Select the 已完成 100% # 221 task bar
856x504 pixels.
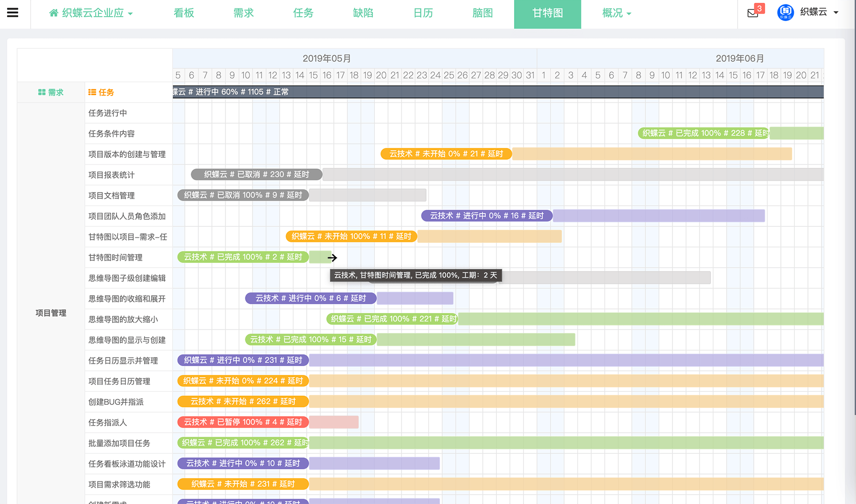[x=392, y=319]
